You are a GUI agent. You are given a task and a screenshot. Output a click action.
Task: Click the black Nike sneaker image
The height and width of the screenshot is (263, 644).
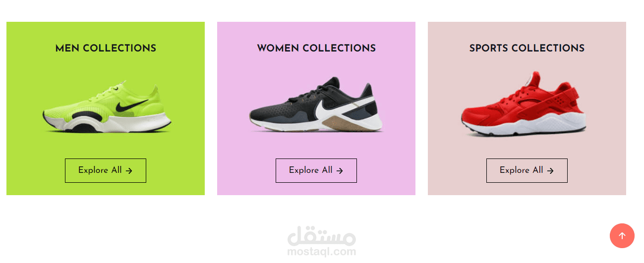click(316, 106)
